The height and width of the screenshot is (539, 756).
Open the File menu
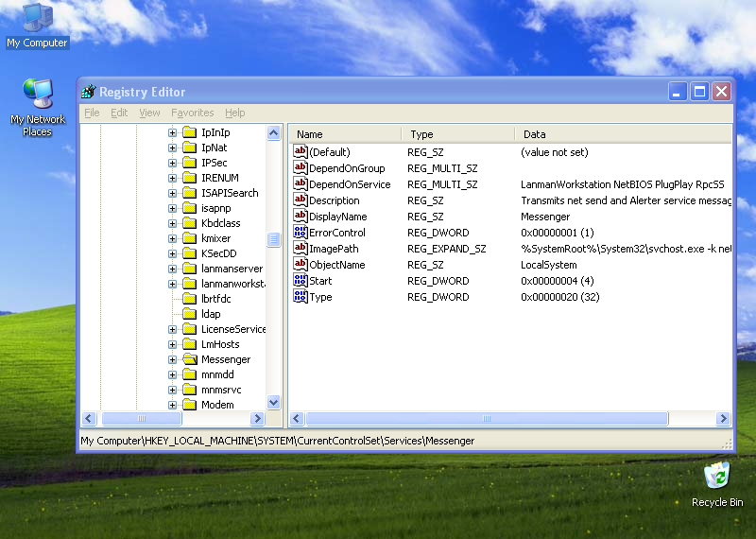tap(92, 113)
